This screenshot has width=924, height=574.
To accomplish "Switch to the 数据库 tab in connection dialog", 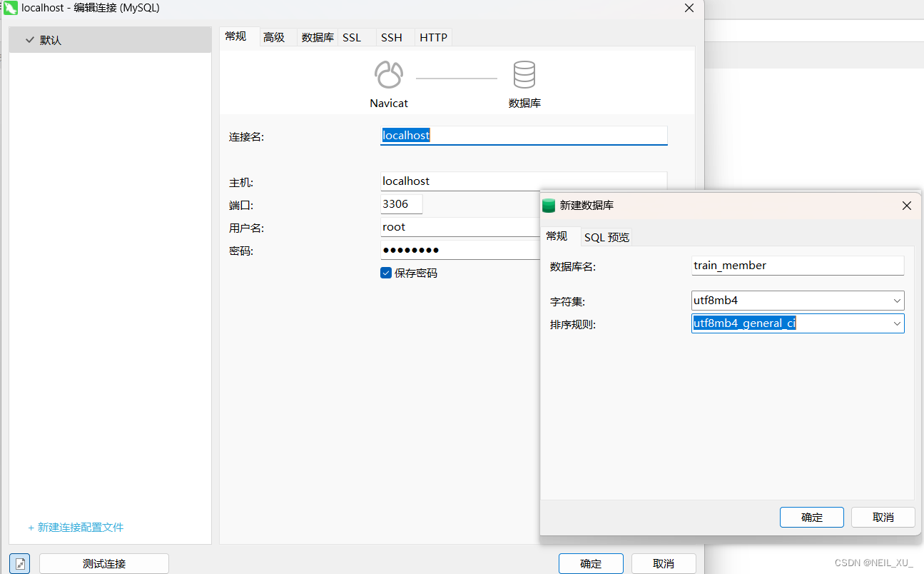I will click(x=318, y=37).
